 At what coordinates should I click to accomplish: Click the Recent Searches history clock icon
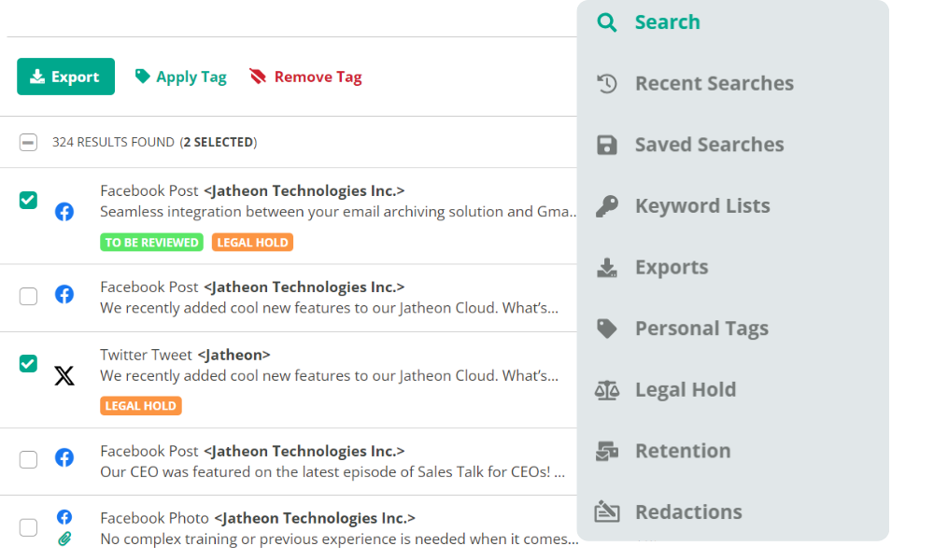(607, 83)
